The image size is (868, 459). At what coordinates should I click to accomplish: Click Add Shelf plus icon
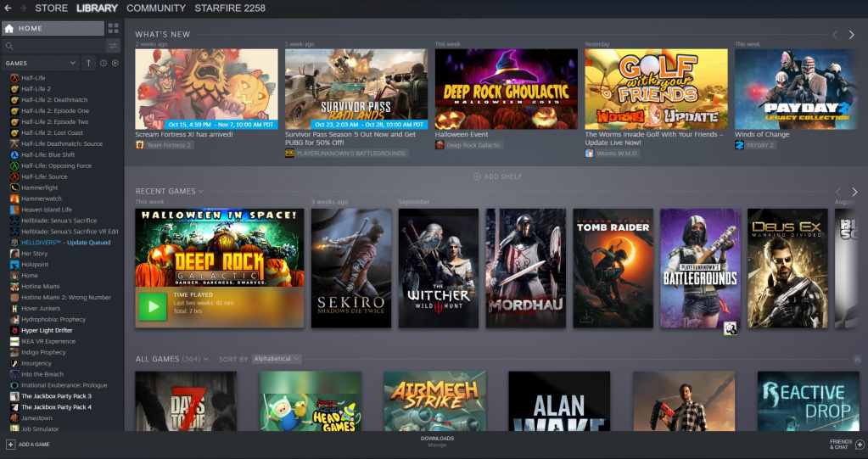coord(477,176)
